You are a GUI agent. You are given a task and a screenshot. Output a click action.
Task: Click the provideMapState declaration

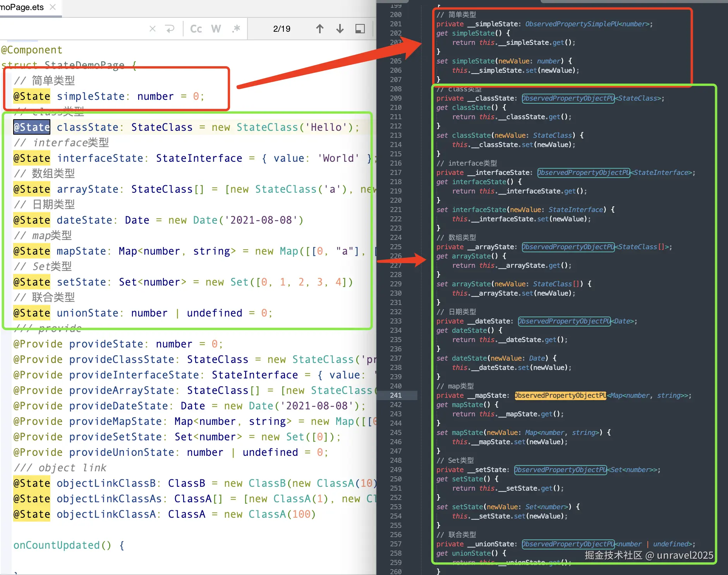point(194,421)
